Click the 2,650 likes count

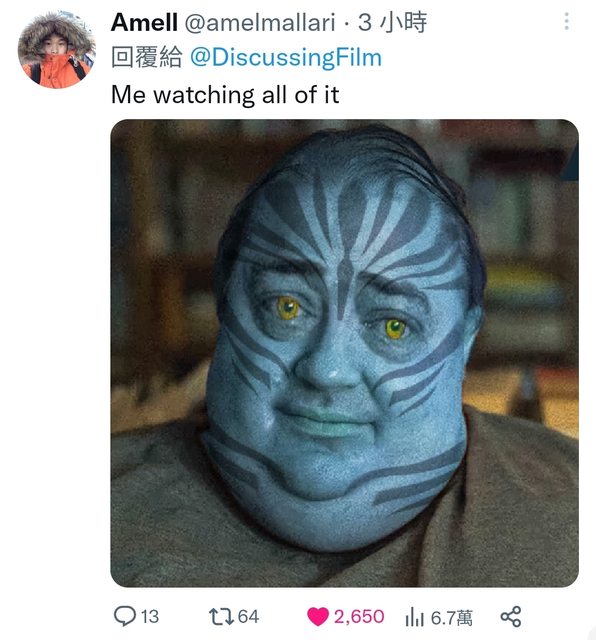pos(359,616)
